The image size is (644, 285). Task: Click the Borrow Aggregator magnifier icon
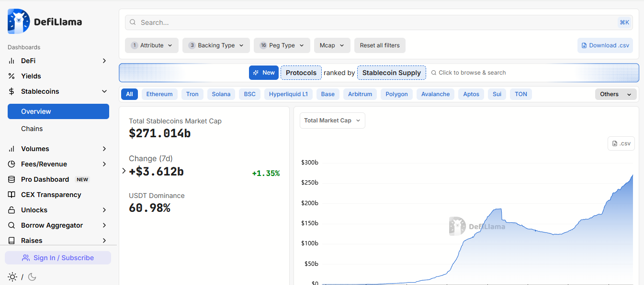(11, 225)
